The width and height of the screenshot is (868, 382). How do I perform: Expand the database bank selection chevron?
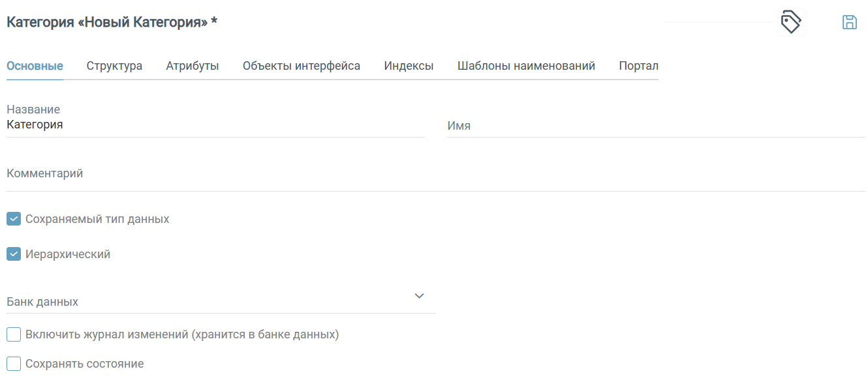point(420,295)
